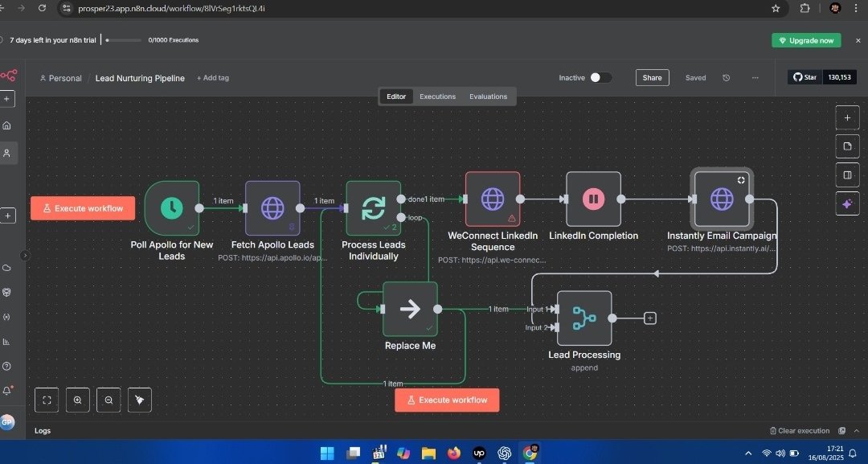Screen dimensions: 868x464
Task: Open the add node panel with the plus icon
Action: pyautogui.click(x=847, y=117)
